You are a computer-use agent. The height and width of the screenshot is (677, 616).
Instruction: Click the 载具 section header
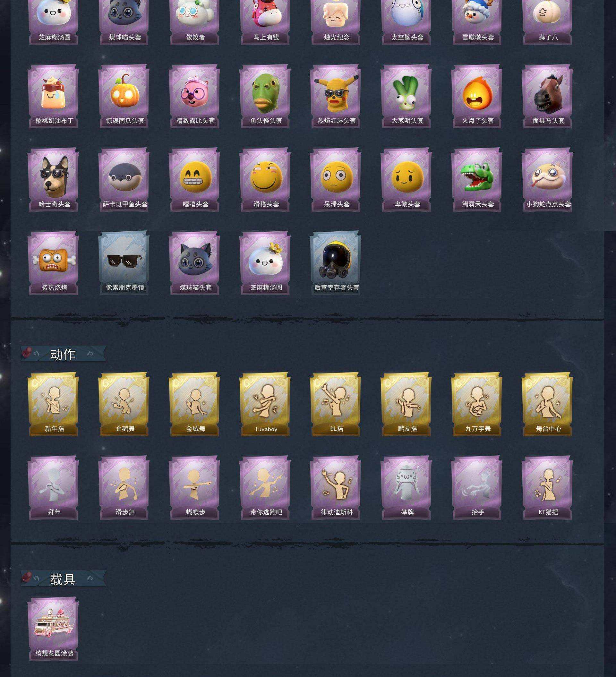pos(63,579)
